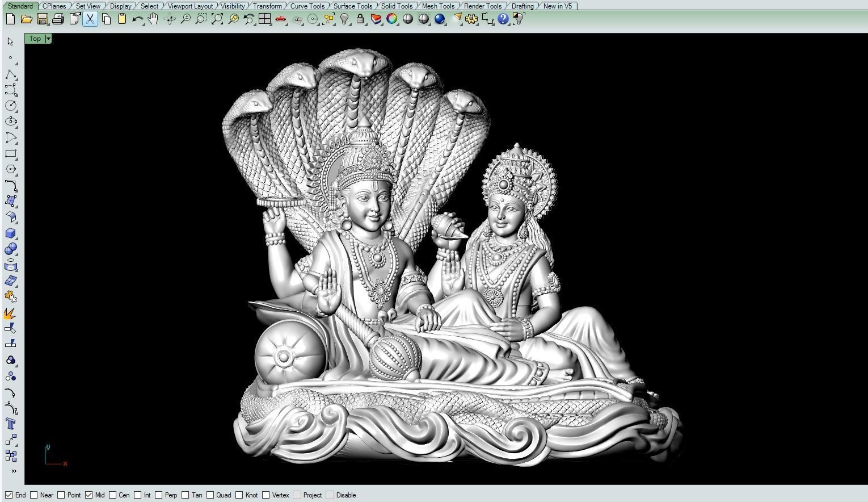Click the Top viewport title label
The height and width of the screenshot is (502, 868).
point(35,39)
